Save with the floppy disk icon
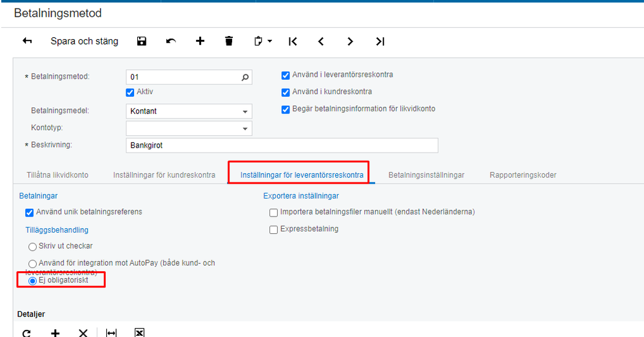This screenshot has height=337, width=644. click(142, 41)
